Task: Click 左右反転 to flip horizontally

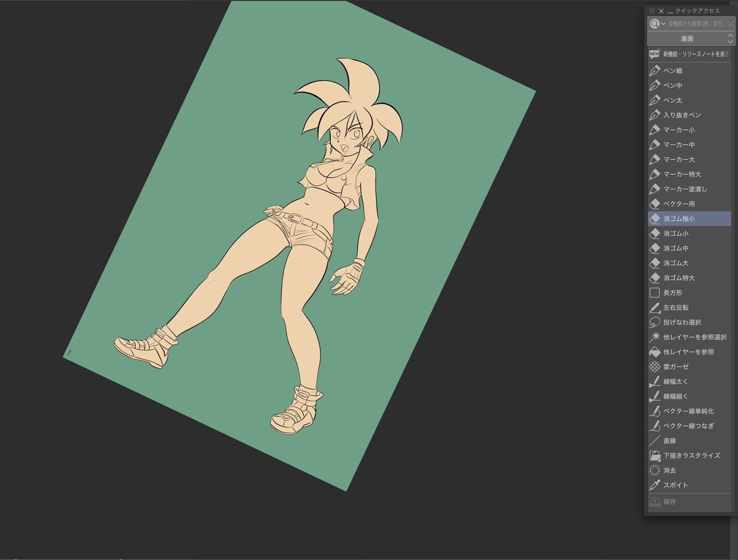Action: pos(689,307)
